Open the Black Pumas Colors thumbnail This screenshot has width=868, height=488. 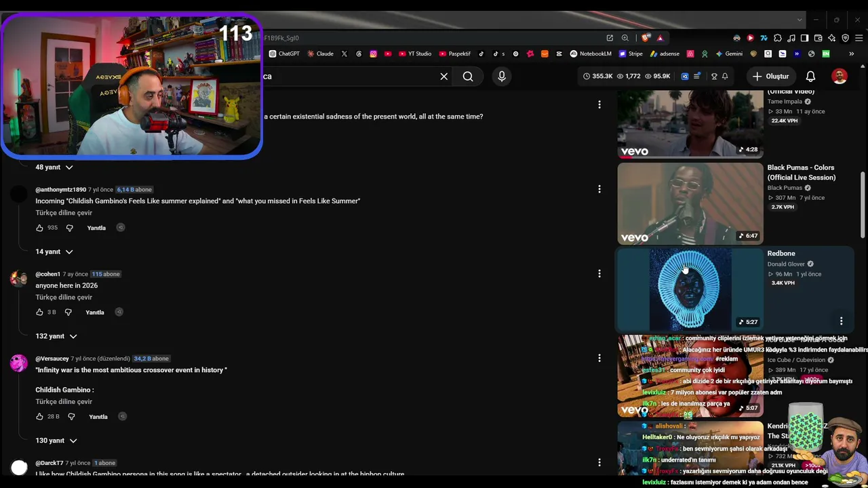click(x=690, y=204)
